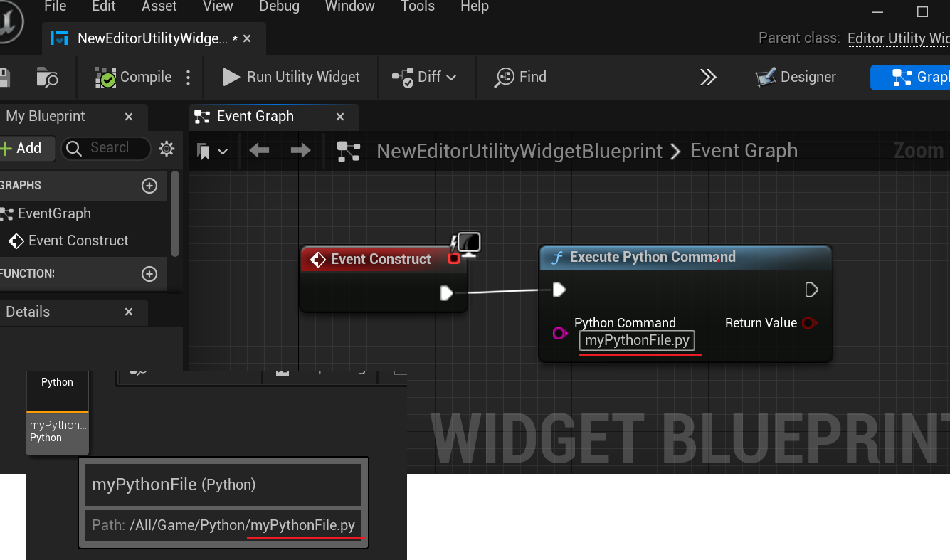
Task: Focus the My Blueprint search field
Action: [106, 148]
